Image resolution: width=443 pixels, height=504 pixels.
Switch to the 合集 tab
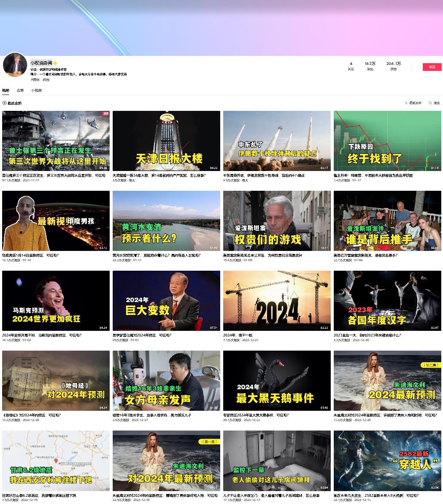click(20, 91)
